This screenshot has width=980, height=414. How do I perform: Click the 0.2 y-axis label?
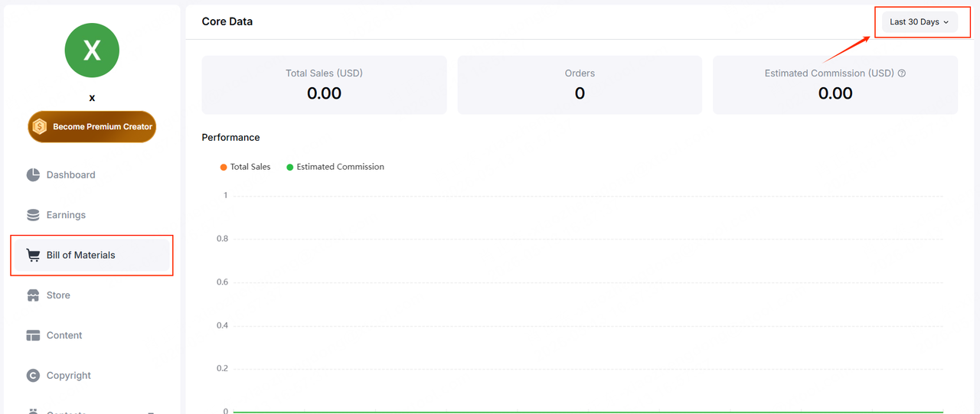pyautogui.click(x=222, y=369)
